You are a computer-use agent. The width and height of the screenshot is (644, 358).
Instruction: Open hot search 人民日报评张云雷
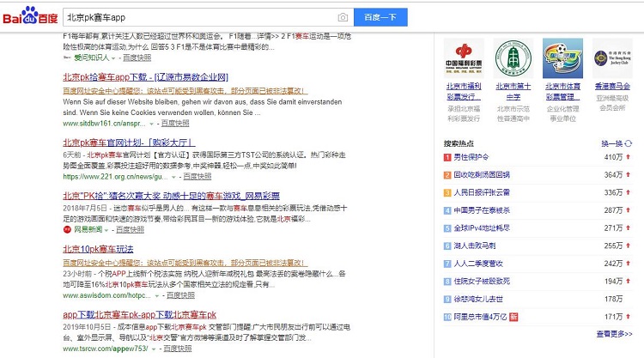tap(482, 192)
